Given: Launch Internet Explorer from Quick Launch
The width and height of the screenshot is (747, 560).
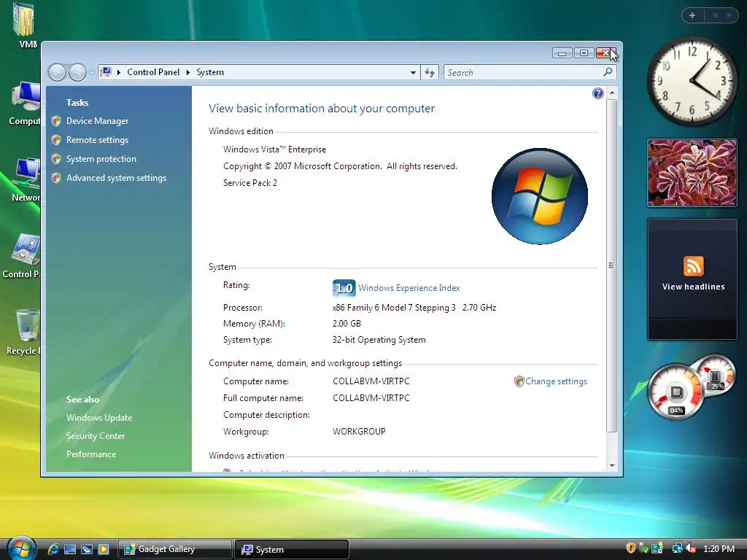Looking at the screenshot, I should [53, 549].
